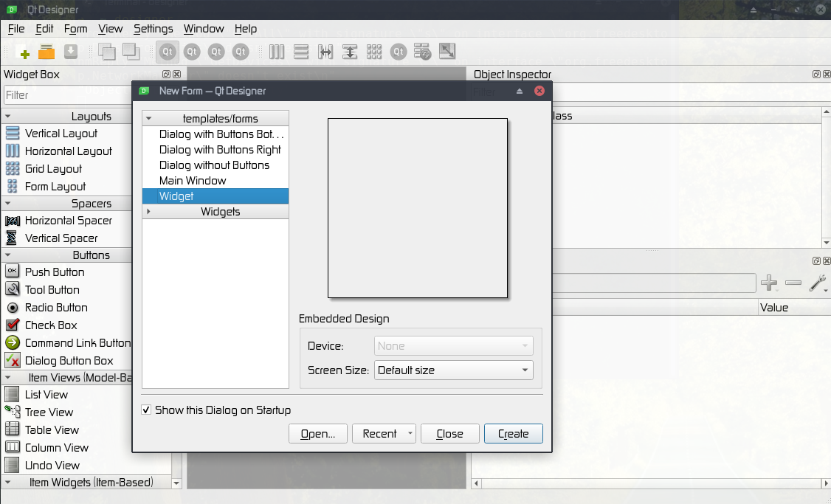The image size is (831, 504).
Task: Click the Push Button widget icon
Action: [13, 272]
